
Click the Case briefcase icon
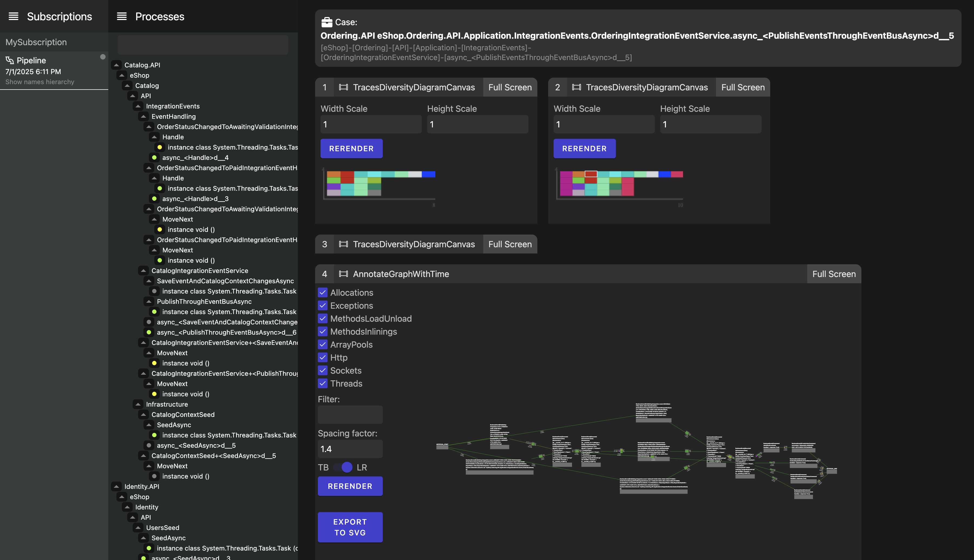click(x=327, y=22)
